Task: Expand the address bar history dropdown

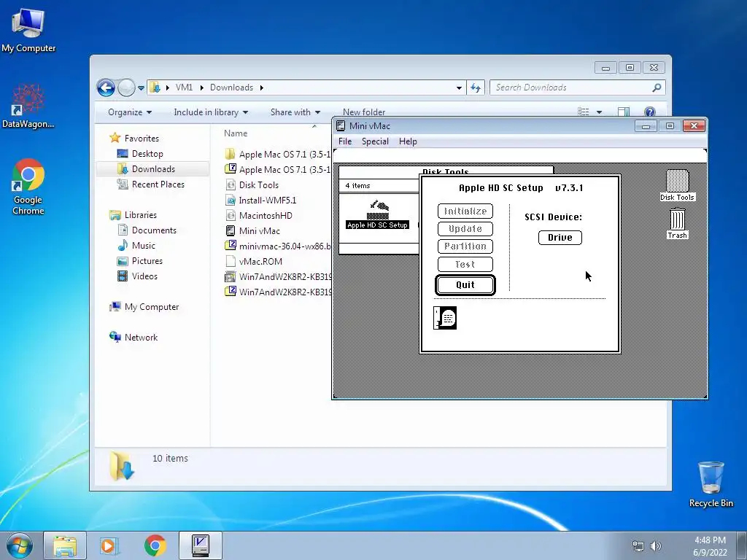Action: point(459,88)
